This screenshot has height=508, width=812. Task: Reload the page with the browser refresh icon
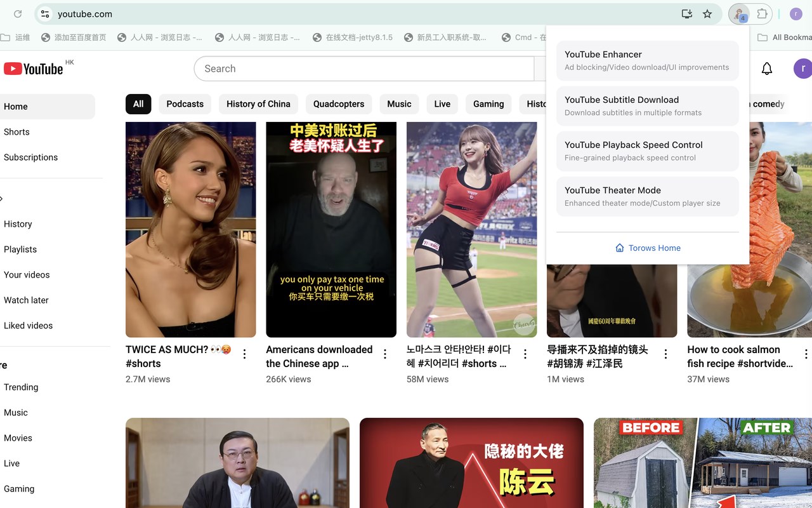pos(18,14)
